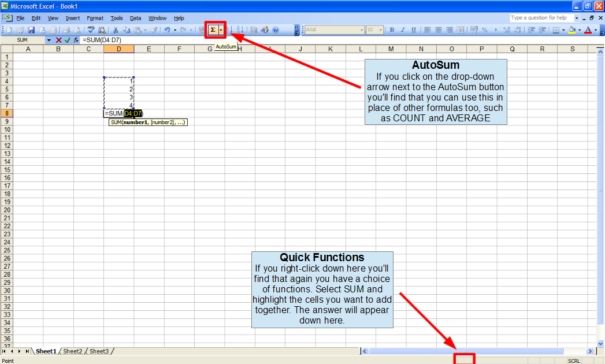Image resolution: width=605 pixels, height=364 pixels.
Task: Click the Increase Indent icon
Action: (x=542, y=29)
